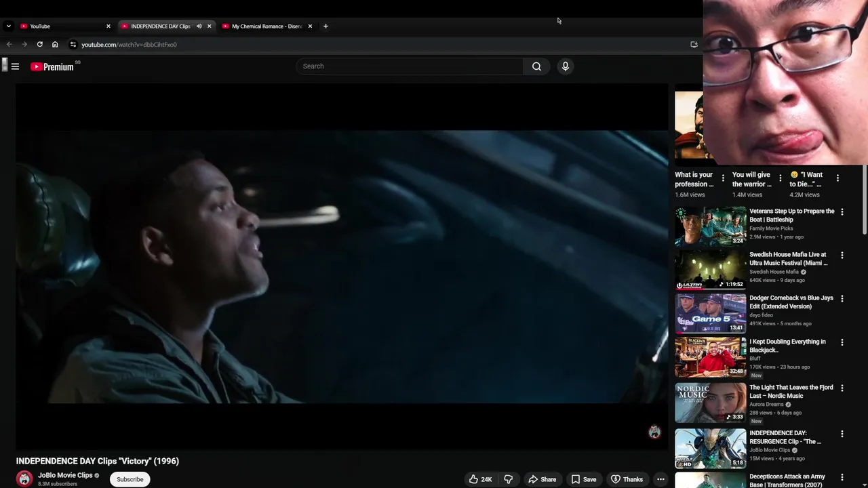The height and width of the screenshot is (488, 868).
Task: Click the video player to pause
Action: click(x=342, y=266)
